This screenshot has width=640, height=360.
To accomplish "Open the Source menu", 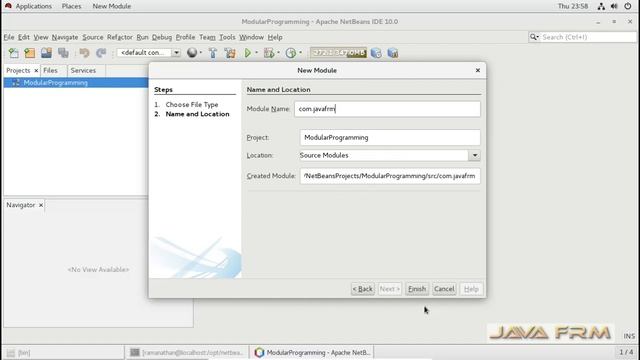I will [93, 37].
